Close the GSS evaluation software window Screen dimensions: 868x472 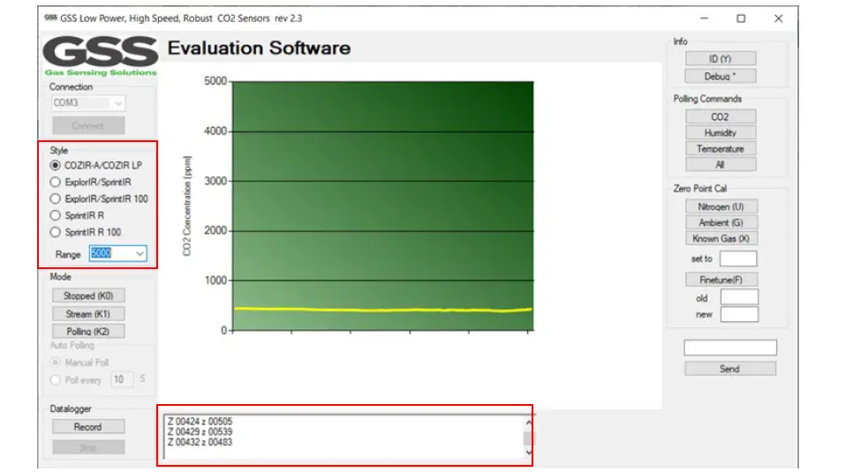click(x=778, y=19)
